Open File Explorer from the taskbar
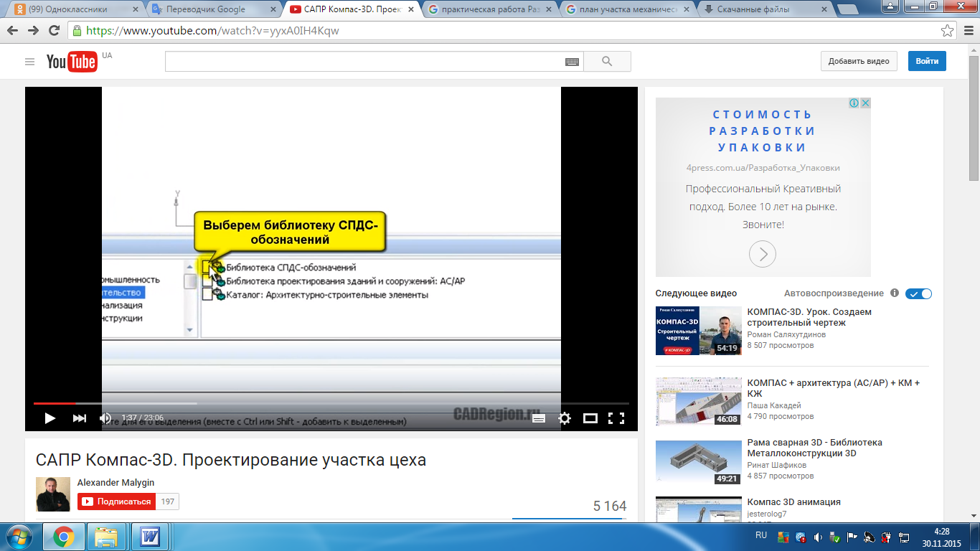 (x=107, y=537)
